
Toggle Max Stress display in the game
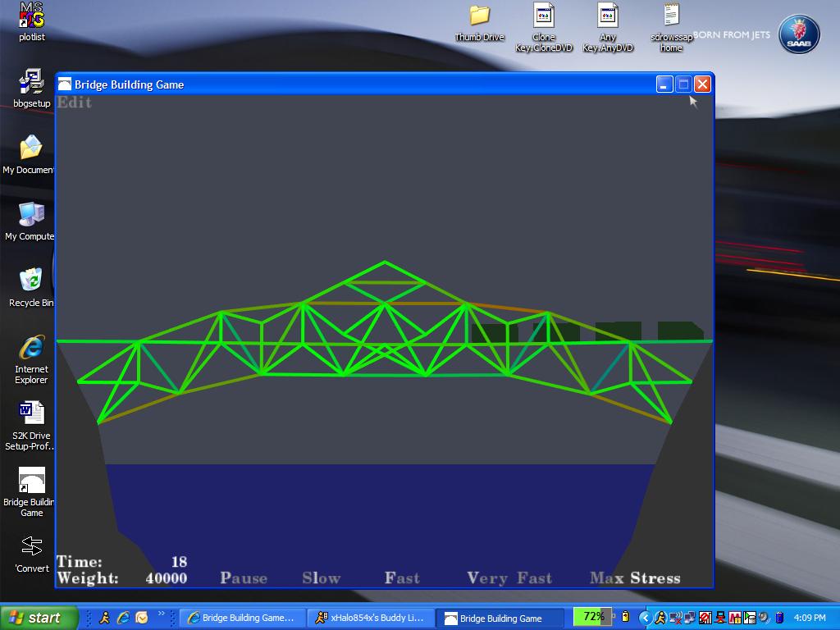[x=635, y=578]
